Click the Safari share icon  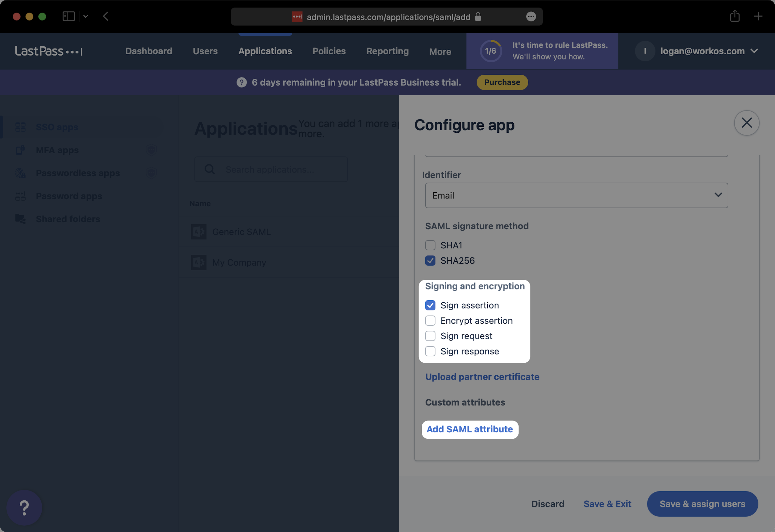pos(735,16)
